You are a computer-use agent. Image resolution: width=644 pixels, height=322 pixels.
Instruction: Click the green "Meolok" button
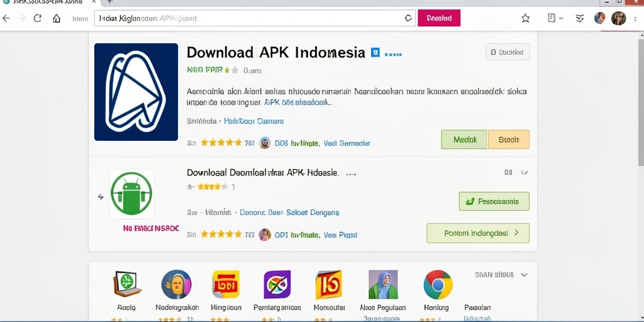pos(464,140)
